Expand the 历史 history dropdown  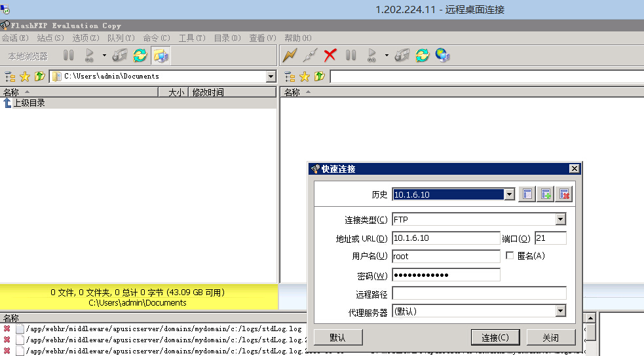pos(509,194)
